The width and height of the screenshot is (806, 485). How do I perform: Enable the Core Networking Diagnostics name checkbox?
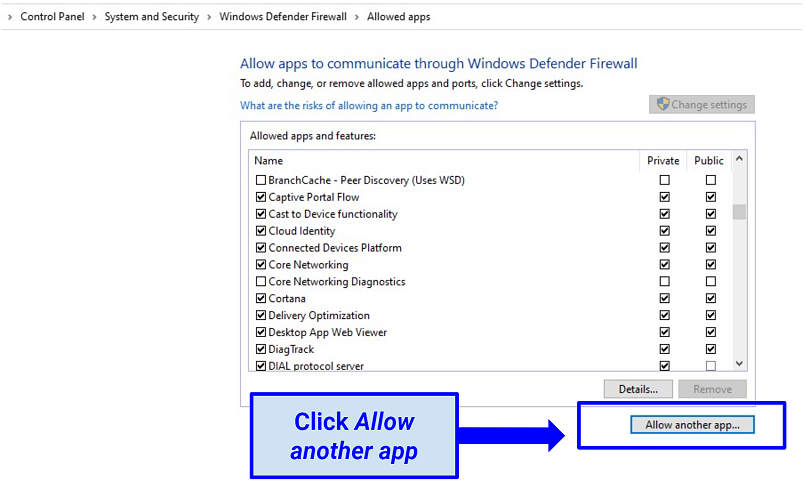[x=261, y=282]
